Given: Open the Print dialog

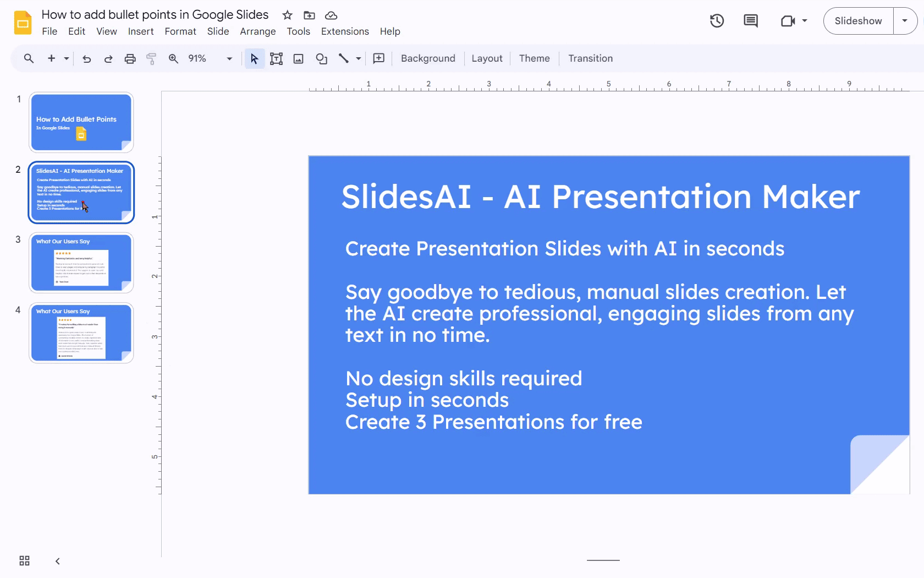Looking at the screenshot, I should 130,58.
